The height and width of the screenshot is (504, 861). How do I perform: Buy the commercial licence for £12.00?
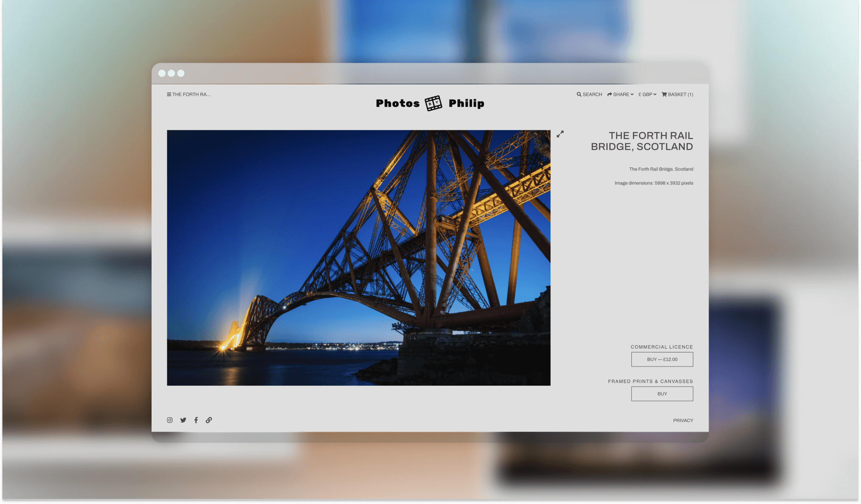click(662, 359)
